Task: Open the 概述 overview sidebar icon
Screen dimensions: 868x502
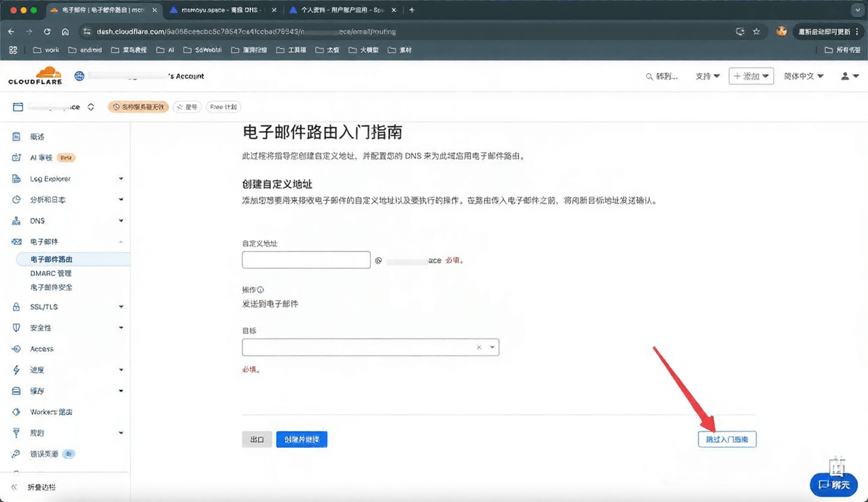Action: pyautogui.click(x=17, y=137)
